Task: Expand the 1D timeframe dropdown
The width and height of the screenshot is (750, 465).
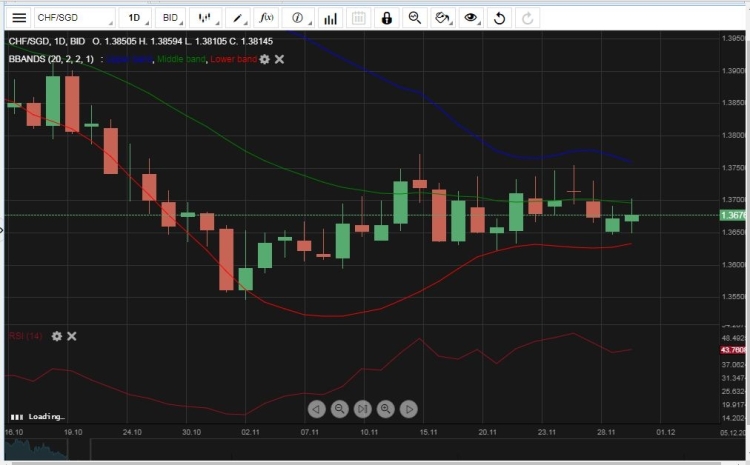Action: (135, 18)
